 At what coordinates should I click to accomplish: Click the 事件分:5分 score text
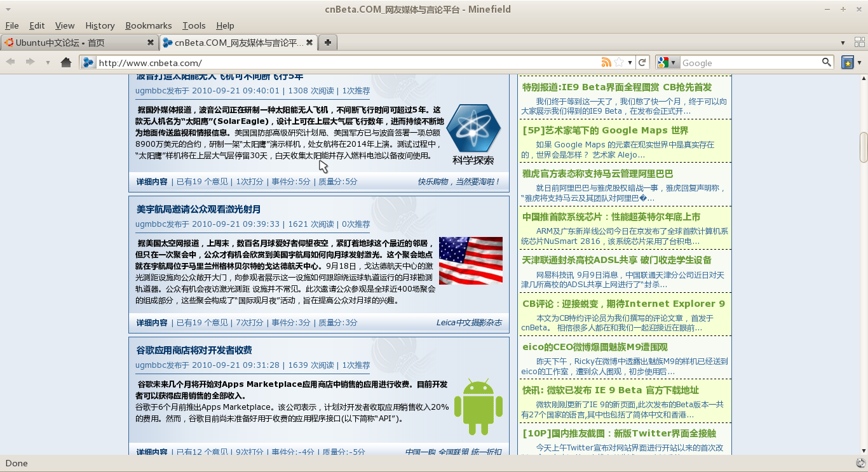[291, 182]
